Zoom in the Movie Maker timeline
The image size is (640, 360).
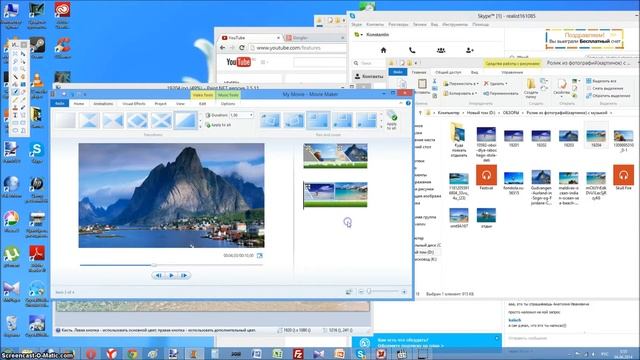coord(404,291)
